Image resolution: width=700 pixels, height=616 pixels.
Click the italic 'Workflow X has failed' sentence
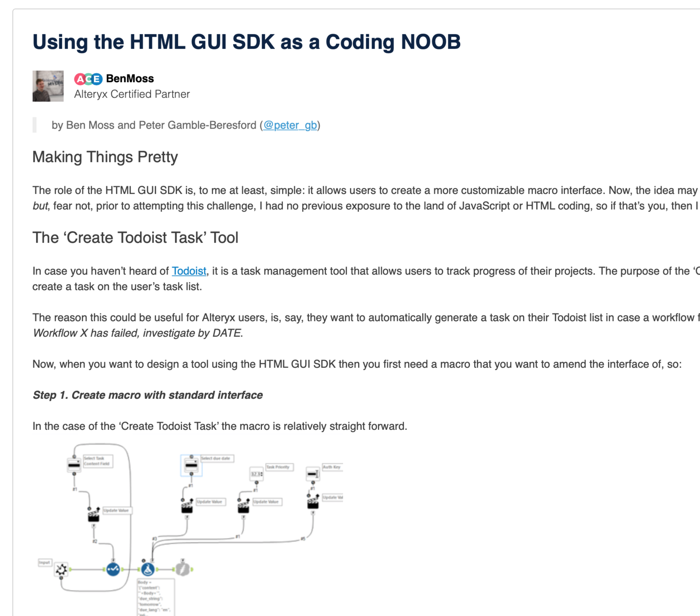(x=138, y=333)
